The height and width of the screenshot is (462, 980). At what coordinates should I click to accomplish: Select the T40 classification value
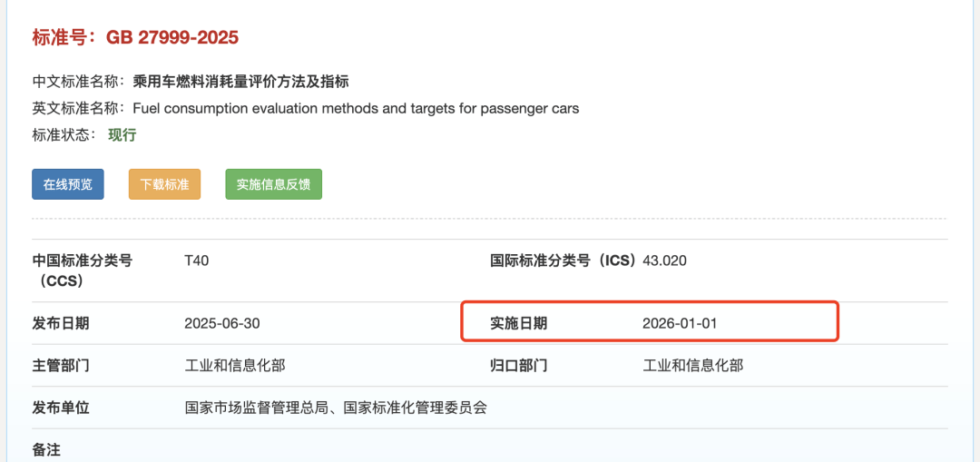(x=197, y=261)
